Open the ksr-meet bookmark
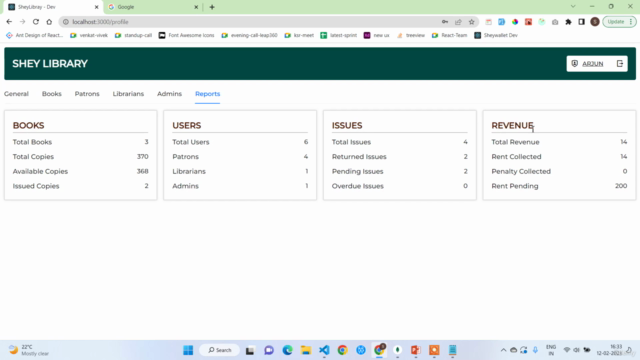Viewport: 640px width, 360px height. click(299, 36)
